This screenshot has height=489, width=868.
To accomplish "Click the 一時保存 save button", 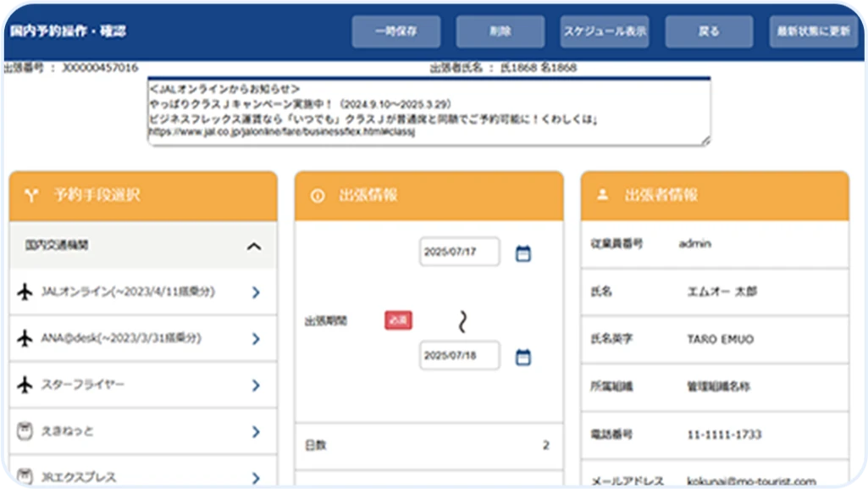I will click(x=395, y=30).
